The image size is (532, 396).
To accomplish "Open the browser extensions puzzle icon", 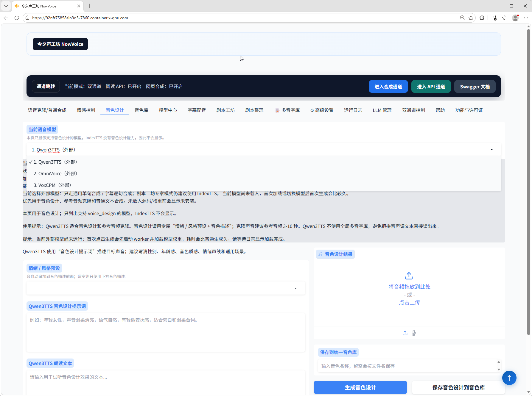I will [482, 18].
